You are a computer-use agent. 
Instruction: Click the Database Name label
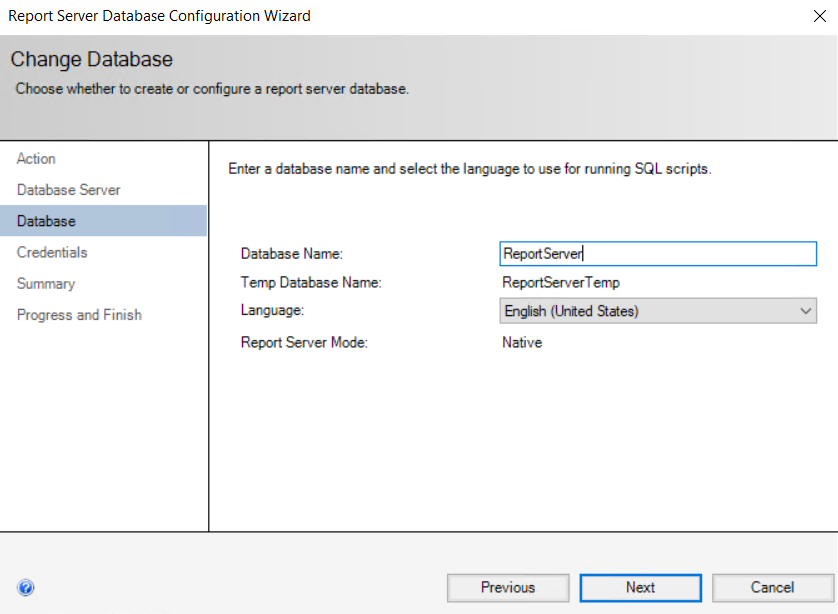click(x=292, y=255)
